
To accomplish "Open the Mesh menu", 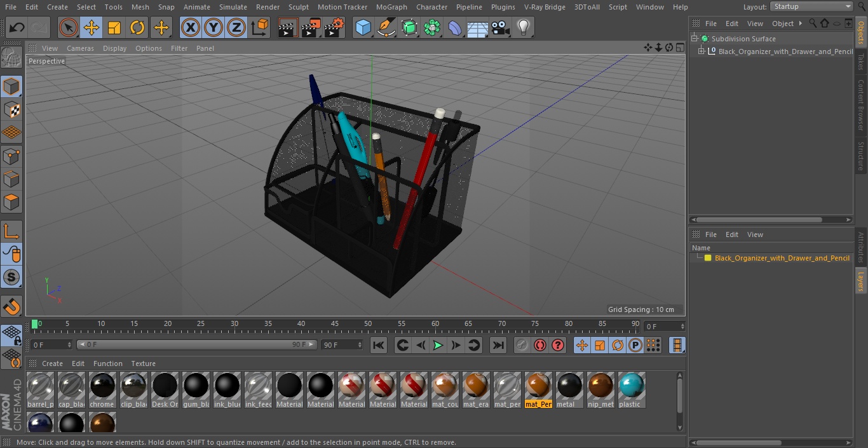I will click(140, 7).
